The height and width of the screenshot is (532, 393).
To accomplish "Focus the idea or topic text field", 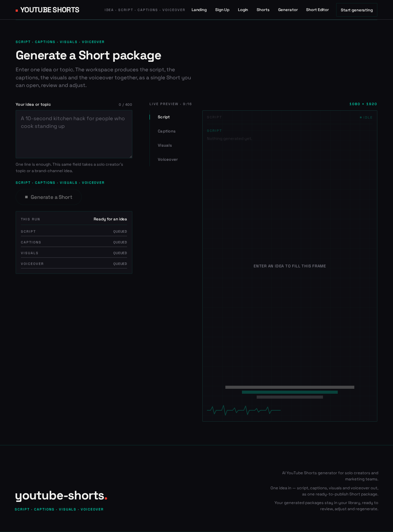I will 74,134.
